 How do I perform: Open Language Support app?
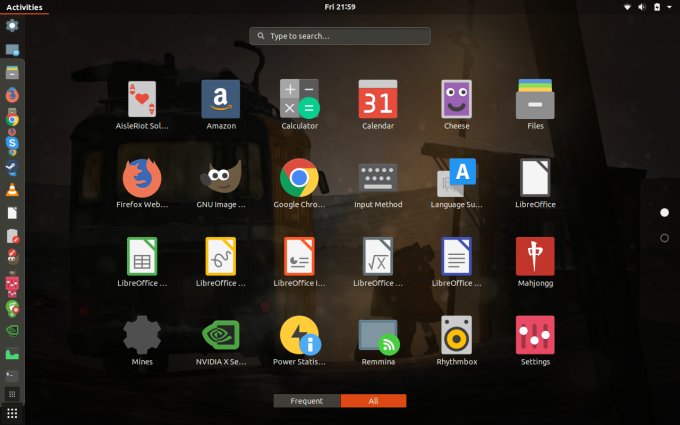(x=456, y=178)
